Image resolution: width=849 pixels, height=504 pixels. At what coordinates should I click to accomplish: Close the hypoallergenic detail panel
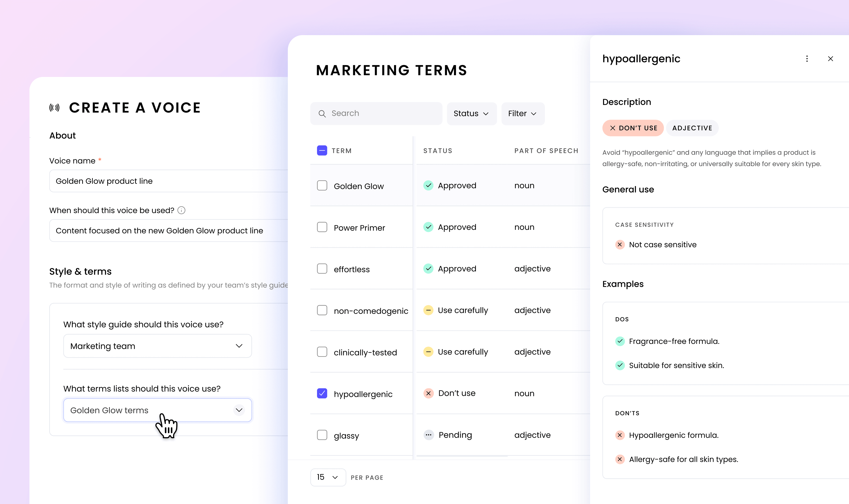[x=830, y=59]
